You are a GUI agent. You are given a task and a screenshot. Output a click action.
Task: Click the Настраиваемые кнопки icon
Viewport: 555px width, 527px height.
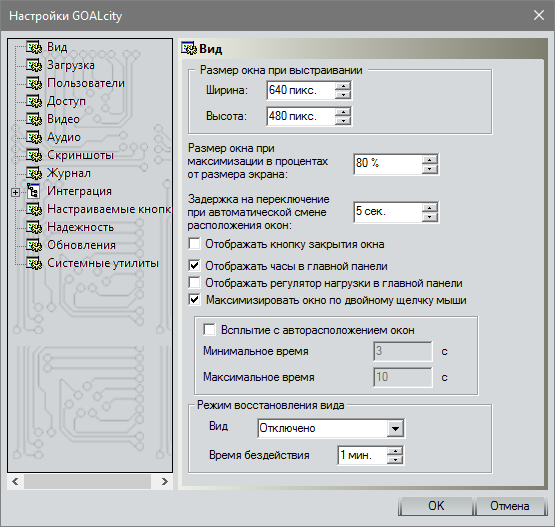(34, 210)
